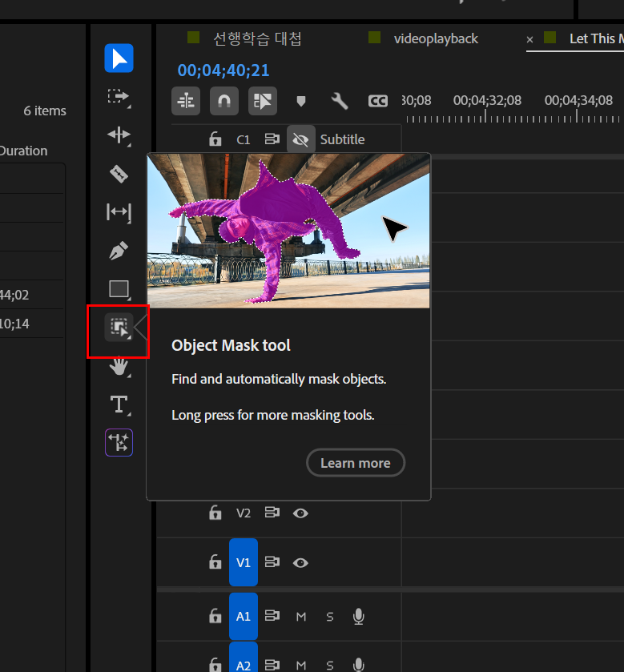
Task: Open Timeline Display Settings wrench
Action: pos(339,101)
